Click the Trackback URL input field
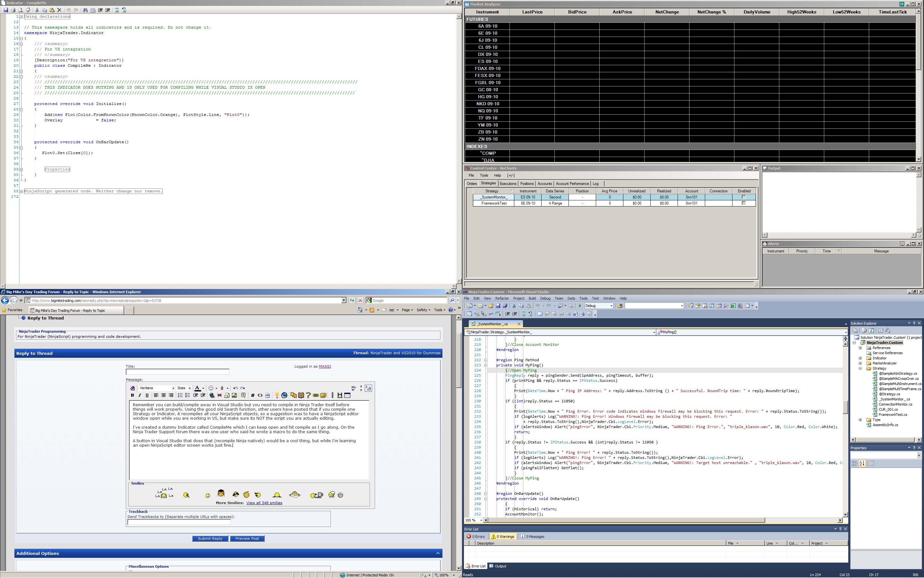Image resolution: width=924 pixels, height=578 pixels. pyautogui.click(x=179, y=522)
